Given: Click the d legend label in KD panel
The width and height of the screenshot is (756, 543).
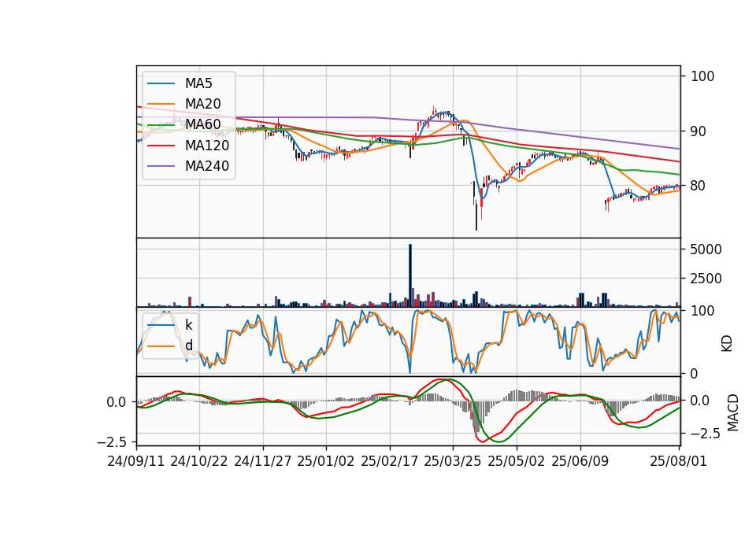Looking at the screenshot, I should tap(188, 345).
